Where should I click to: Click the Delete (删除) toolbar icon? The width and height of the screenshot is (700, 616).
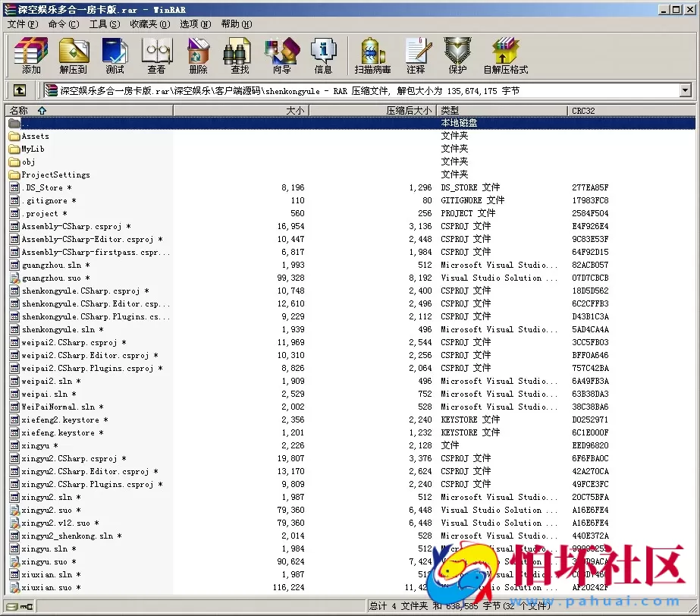(198, 55)
